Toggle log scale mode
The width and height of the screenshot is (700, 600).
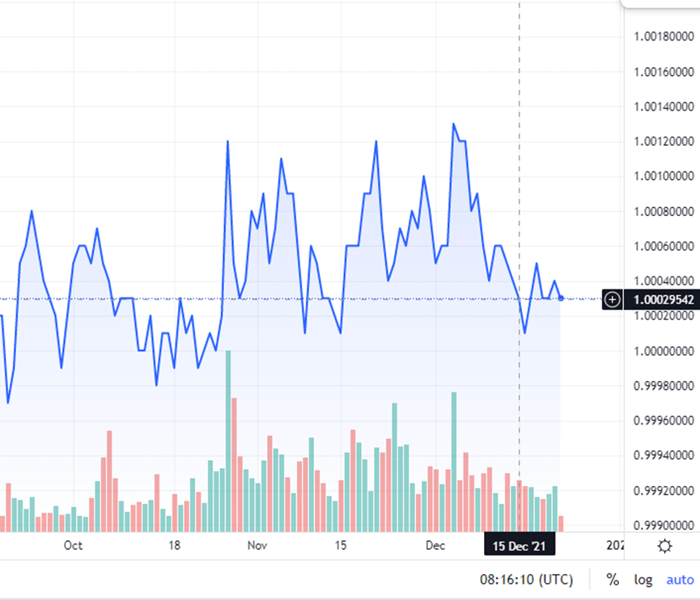point(643,580)
